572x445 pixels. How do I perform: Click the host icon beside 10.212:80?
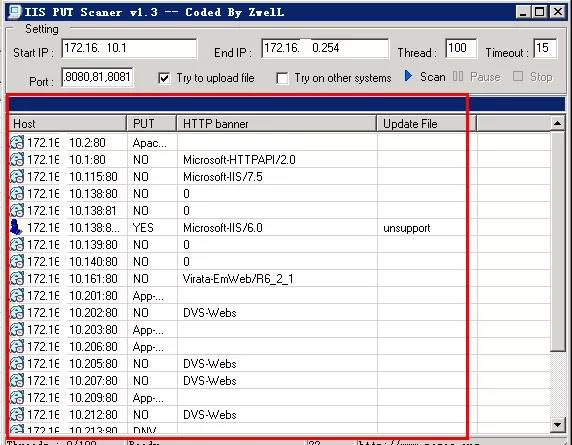[x=16, y=414]
